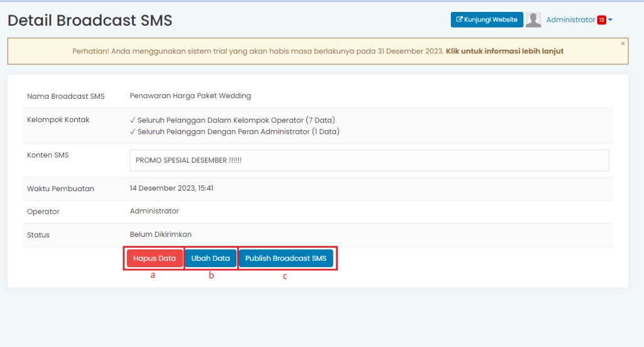Click the Belum Dikirimkan status value

160,234
